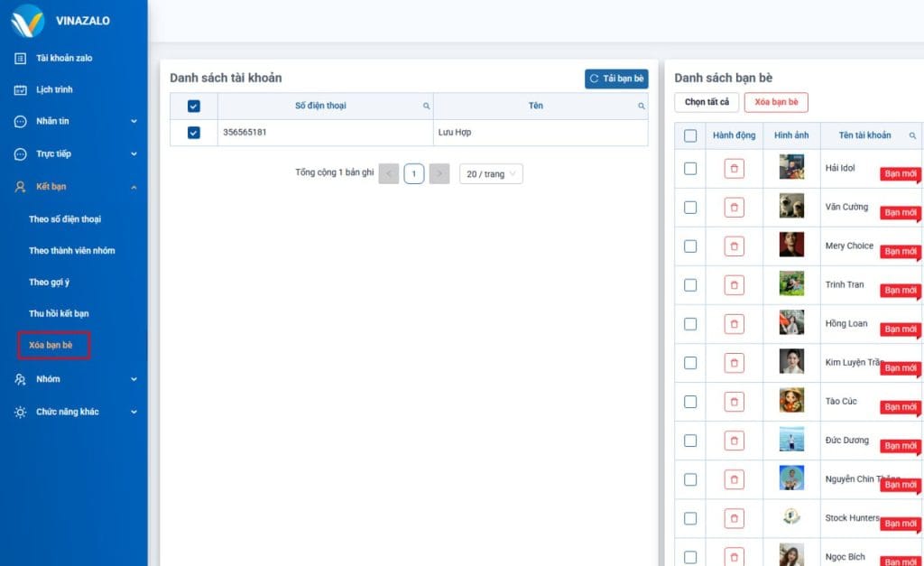Tick checkbox beside Mery Choice
Image resolution: width=924 pixels, height=566 pixels.
pos(690,246)
